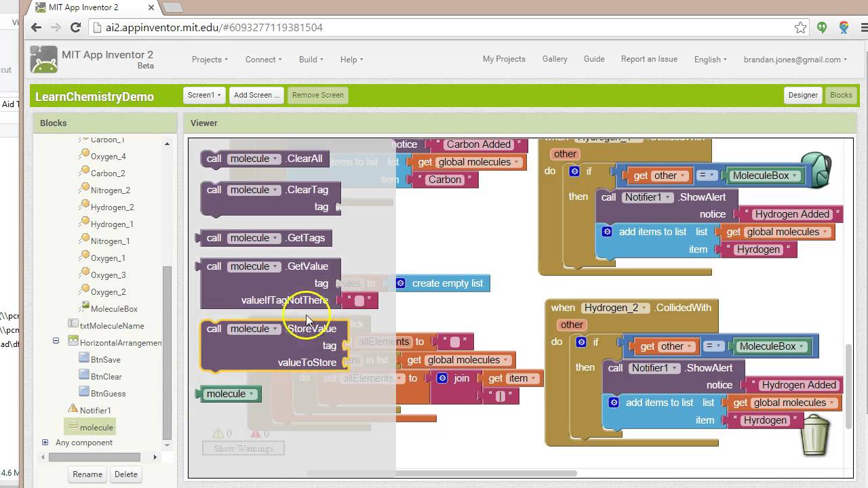Image resolution: width=868 pixels, height=488 pixels.
Task: Click the Nitrogen_2 ball icon
Action: [85, 189]
